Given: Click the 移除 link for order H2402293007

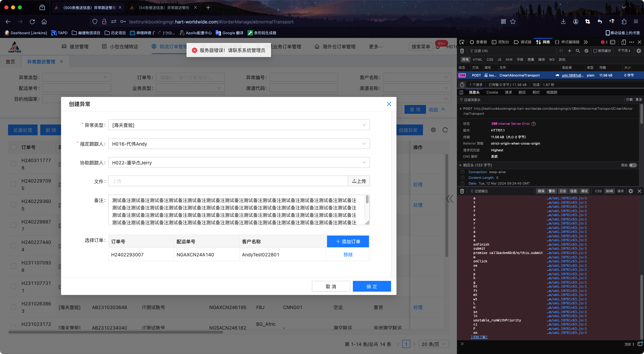Looking at the screenshot, I should (348, 255).
